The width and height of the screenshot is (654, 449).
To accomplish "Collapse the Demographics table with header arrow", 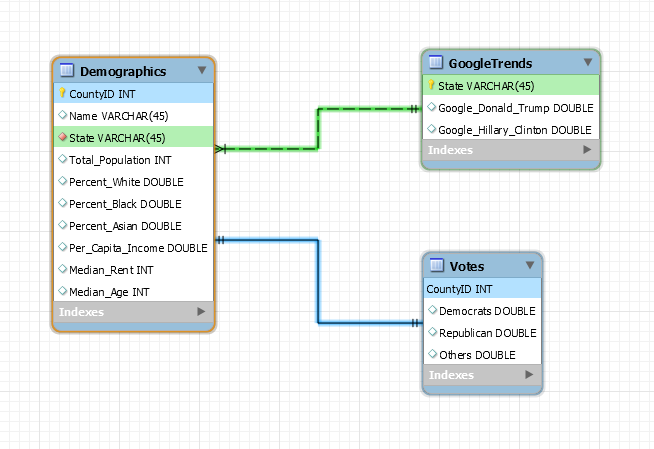I will point(202,70).
